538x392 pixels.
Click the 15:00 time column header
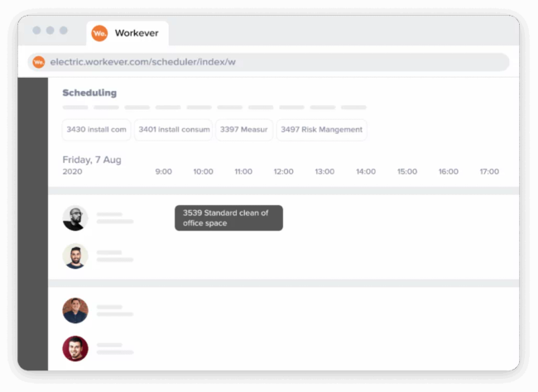407,171
